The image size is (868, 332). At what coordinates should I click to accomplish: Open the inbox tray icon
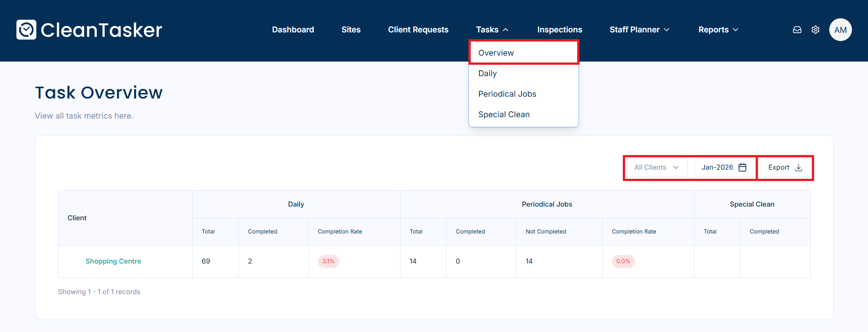tap(797, 30)
